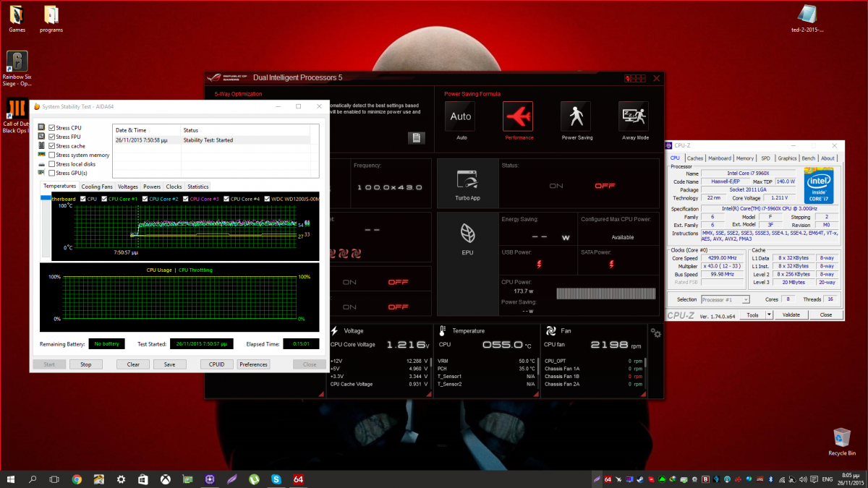Click the USB Power lightning bolt icon

(x=538, y=265)
